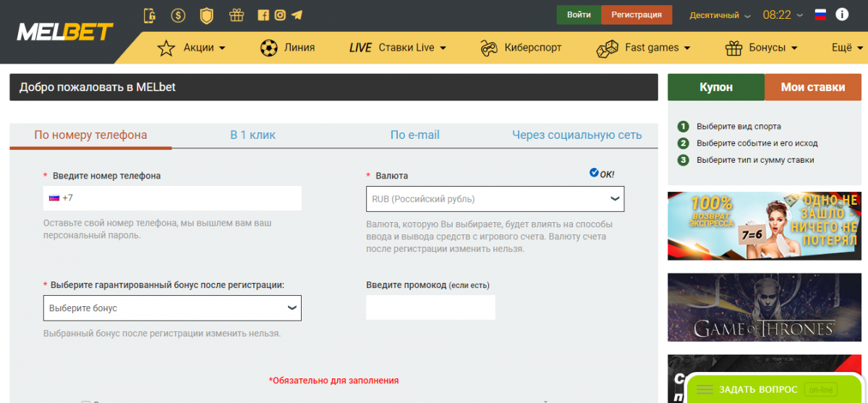The width and height of the screenshot is (868, 403).
Task: Open the Facebook page icon
Action: pyautogui.click(x=263, y=14)
